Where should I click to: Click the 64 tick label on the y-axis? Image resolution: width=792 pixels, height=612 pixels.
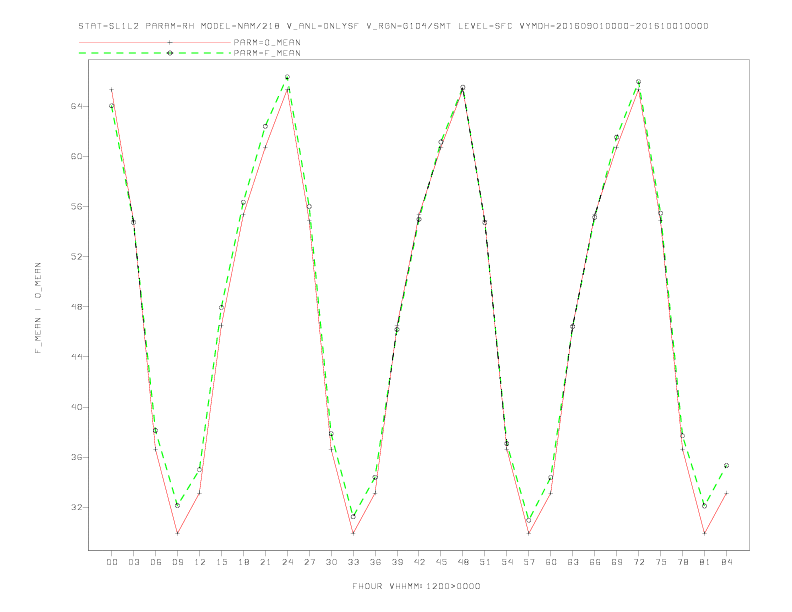(77, 107)
